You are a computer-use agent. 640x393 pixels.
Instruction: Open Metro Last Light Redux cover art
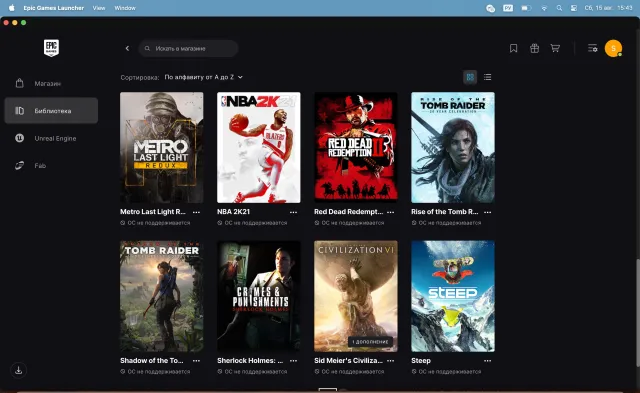162,147
